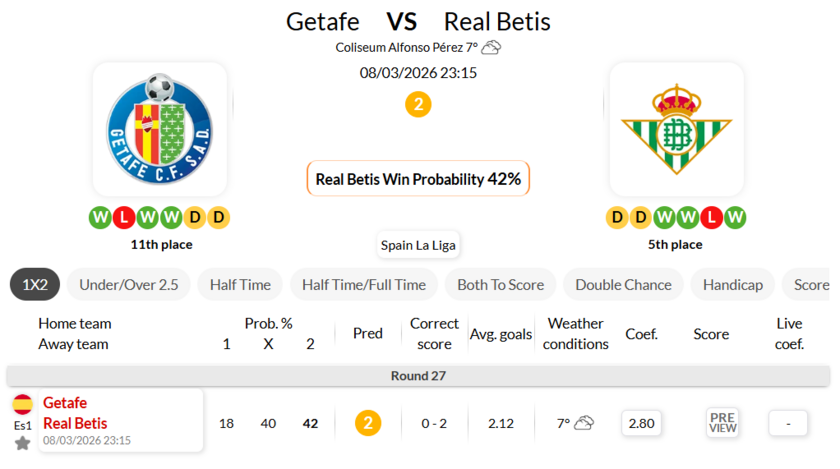The width and height of the screenshot is (840, 469).
Task: Click the Spain flag icon in match row
Action: 22,405
